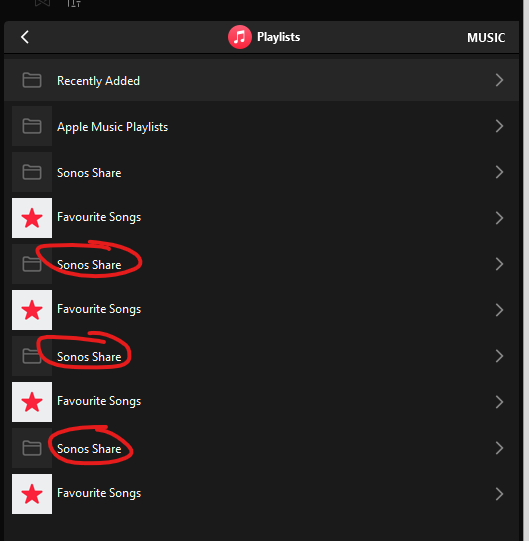Open the second red-circled Sonos Share label
Screen dimensions: 529x541
(89, 357)
